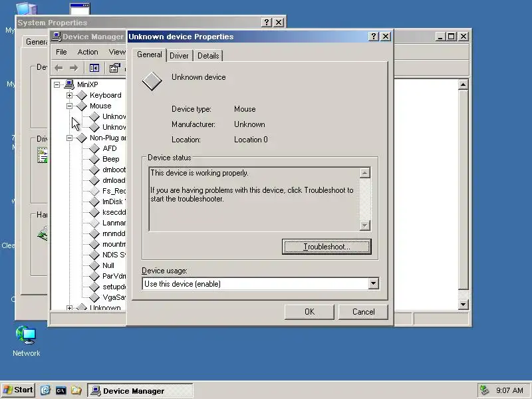The height and width of the screenshot is (399, 532).
Task: Click the help question mark in Unknown device Properties
Action: point(373,37)
